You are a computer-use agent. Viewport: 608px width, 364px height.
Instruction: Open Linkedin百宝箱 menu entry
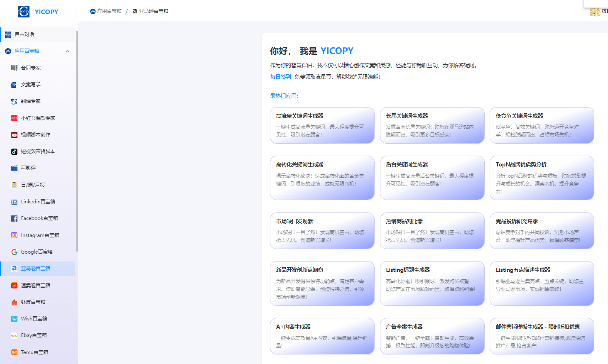pos(37,202)
